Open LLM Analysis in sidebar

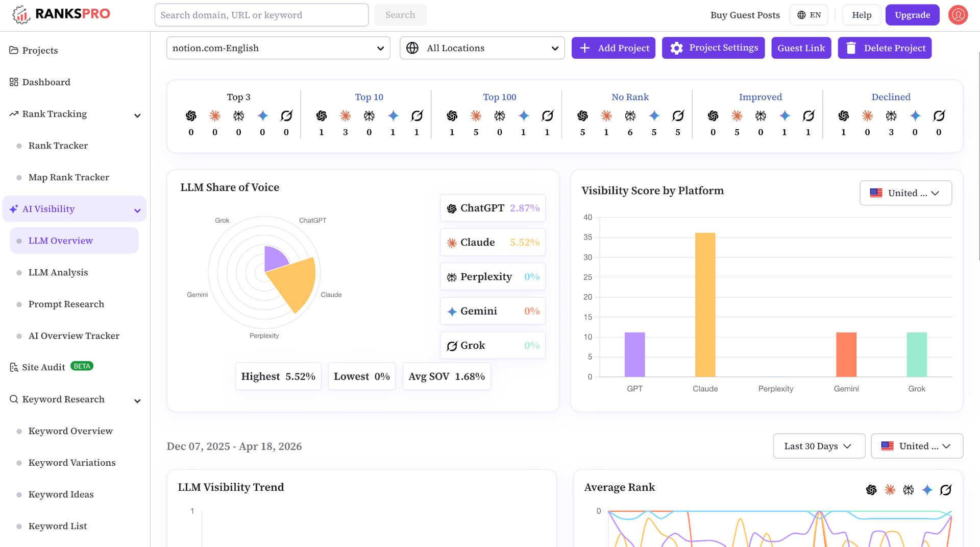click(58, 272)
